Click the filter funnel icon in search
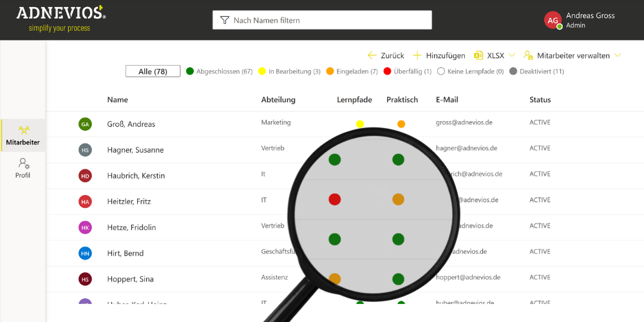The image size is (644, 322). 224,20
